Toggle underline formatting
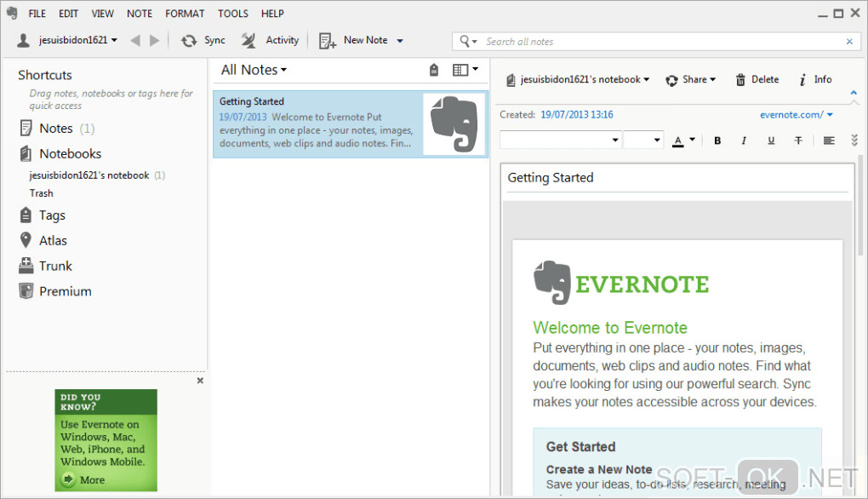The height and width of the screenshot is (499, 868). pos(771,141)
